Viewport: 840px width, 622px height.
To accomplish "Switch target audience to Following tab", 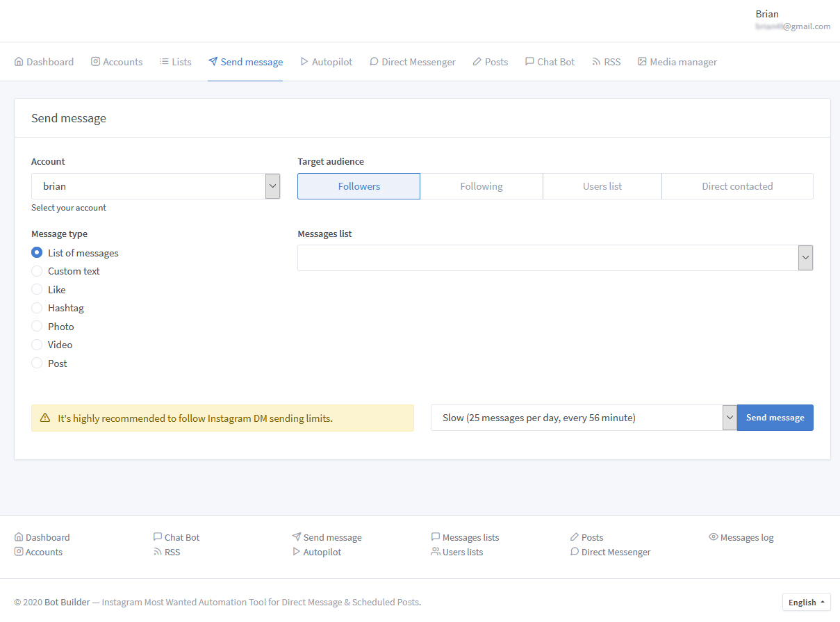I will (481, 186).
